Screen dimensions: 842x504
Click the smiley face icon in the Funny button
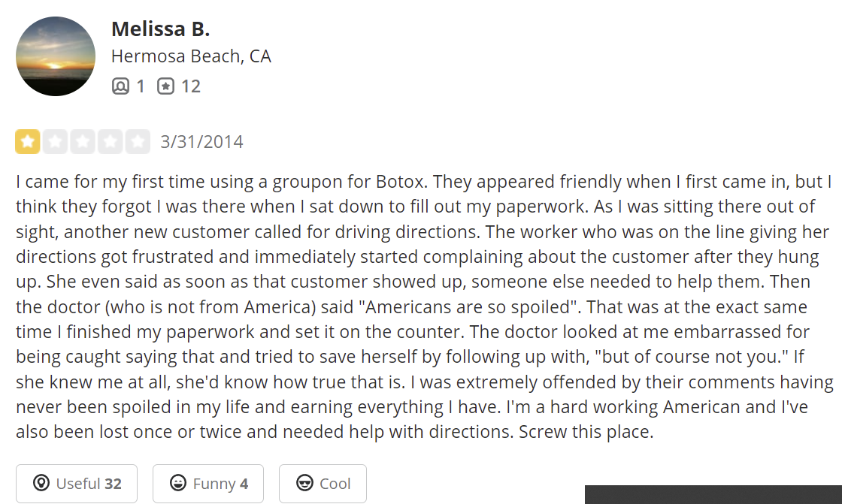178,484
